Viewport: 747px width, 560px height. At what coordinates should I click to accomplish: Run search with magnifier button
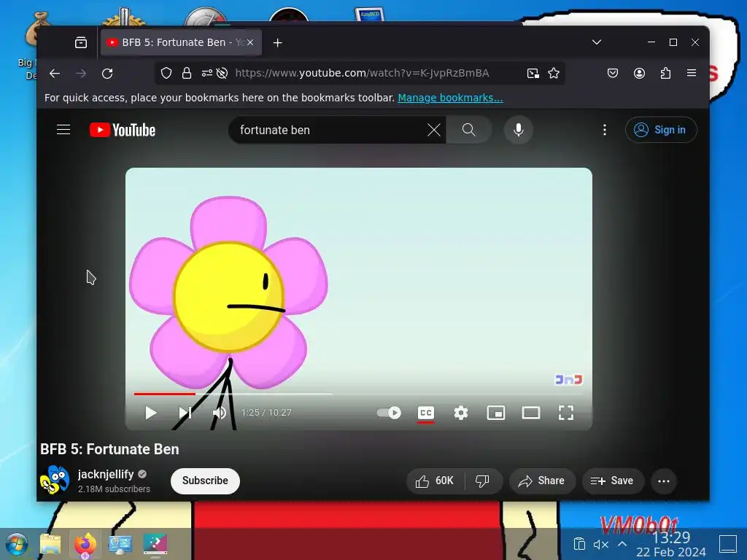click(x=469, y=130)
